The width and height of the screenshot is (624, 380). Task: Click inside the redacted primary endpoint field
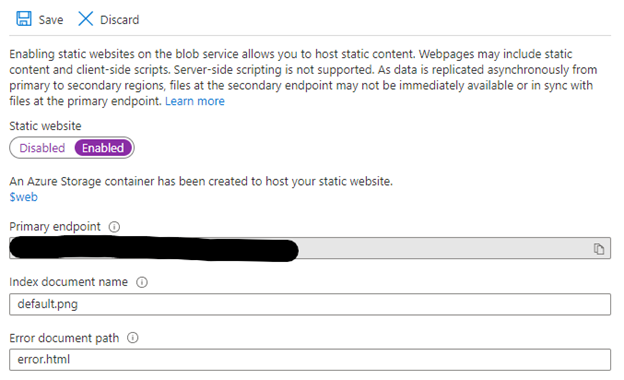pos(310,248)
